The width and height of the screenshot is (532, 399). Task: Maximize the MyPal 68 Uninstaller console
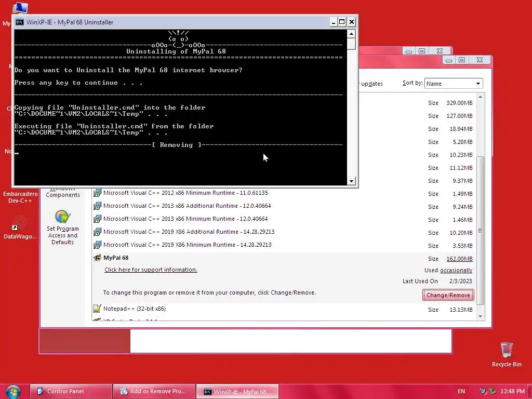tap(342, 22)
